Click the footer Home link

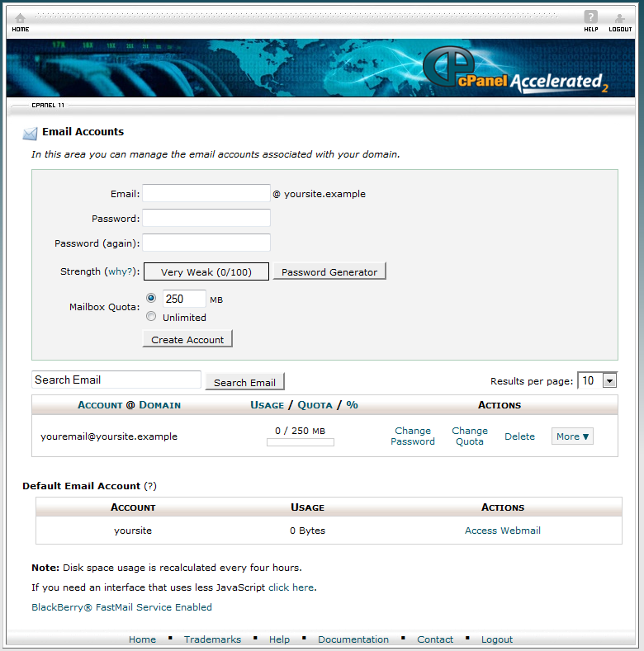pyautogui.click(x=142, y=639)
